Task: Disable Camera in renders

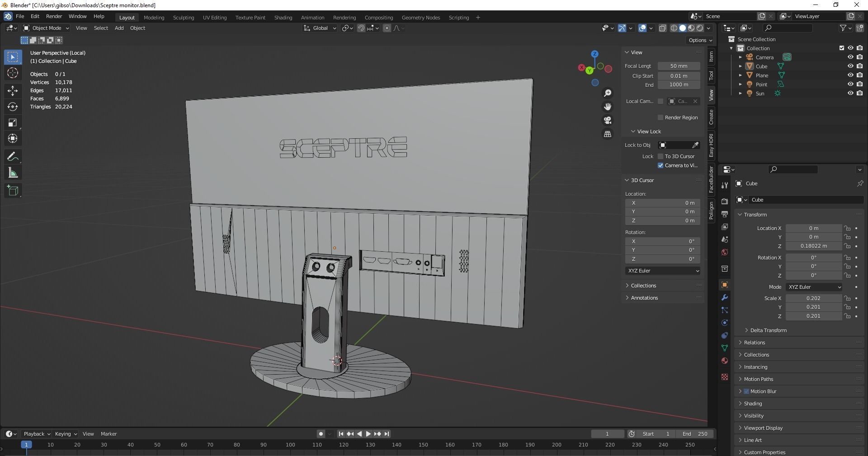Action: [x=860, y=57]
